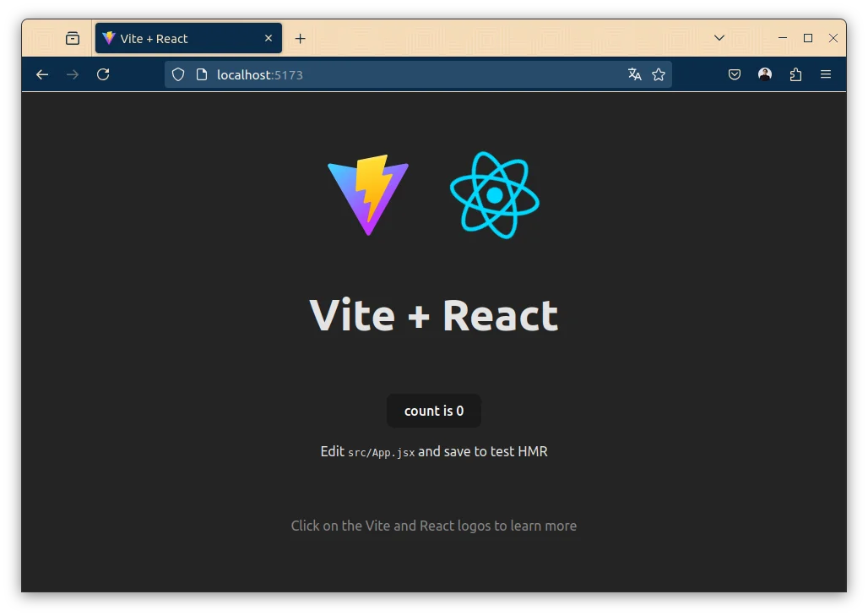Click the count is 0 button
Screen dimensions: 868x616
[x=433, y=411]
